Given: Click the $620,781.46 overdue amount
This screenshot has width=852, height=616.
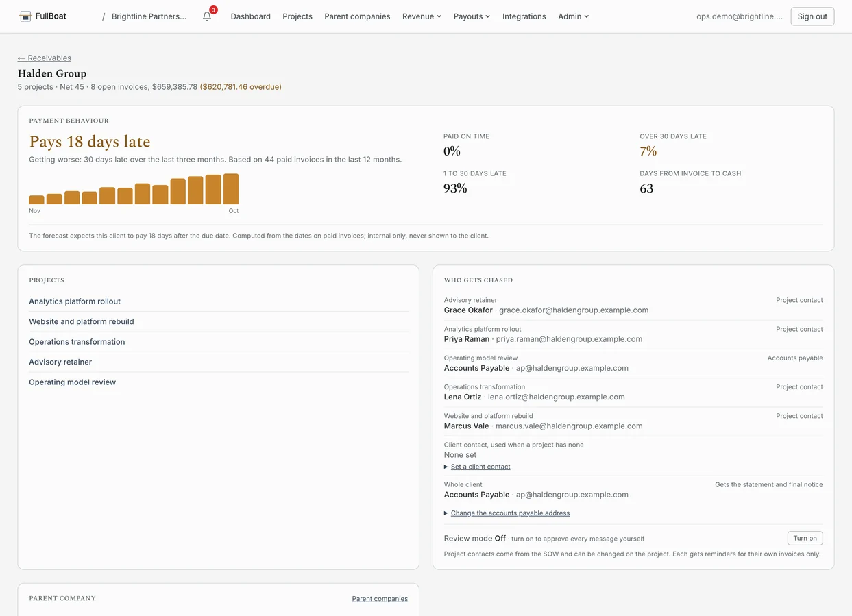Looking at the screenshot, I should [x=241, y=87].
